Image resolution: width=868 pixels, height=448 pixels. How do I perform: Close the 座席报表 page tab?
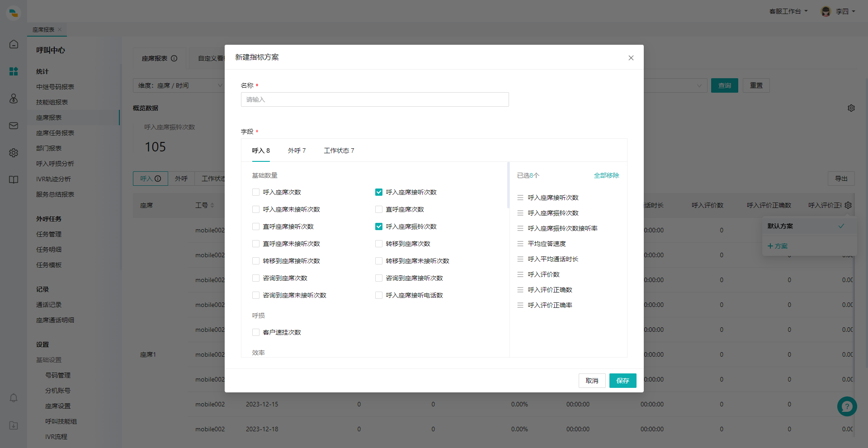click(x=60, y=29)
